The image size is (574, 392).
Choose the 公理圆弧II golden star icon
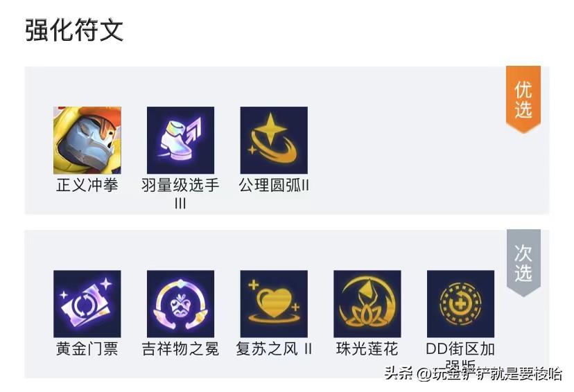[274, 141]
